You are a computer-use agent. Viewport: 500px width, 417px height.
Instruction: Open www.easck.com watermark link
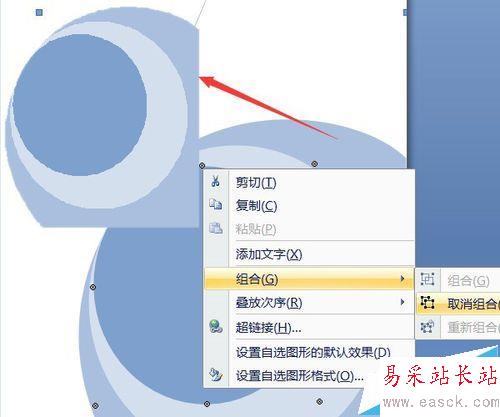click(441, 403)
